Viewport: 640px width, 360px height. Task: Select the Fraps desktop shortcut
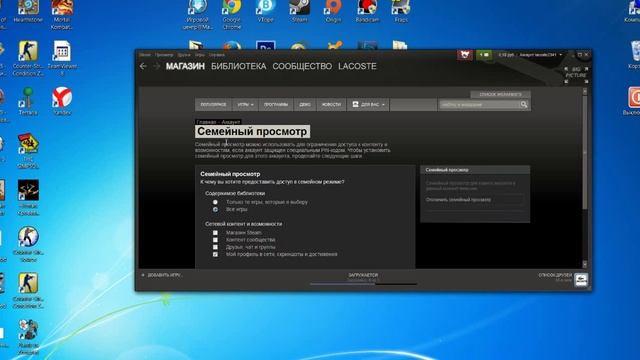(401, 12)
